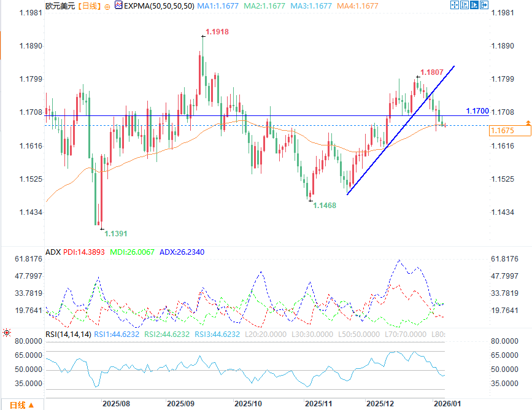Toggle the PDI:14.3893 line label
Image resolution: width=532 pixels, height=410 pixels.
(x=84, y=252)
